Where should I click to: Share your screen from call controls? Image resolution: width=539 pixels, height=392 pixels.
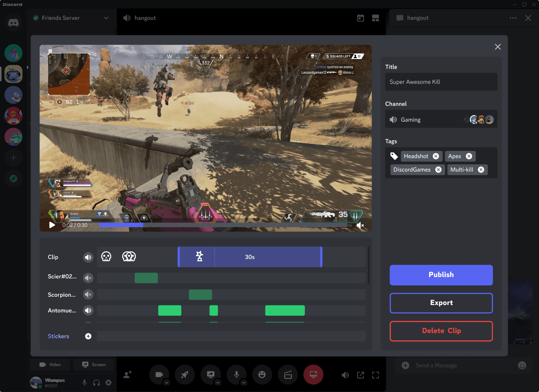[210, 375]
